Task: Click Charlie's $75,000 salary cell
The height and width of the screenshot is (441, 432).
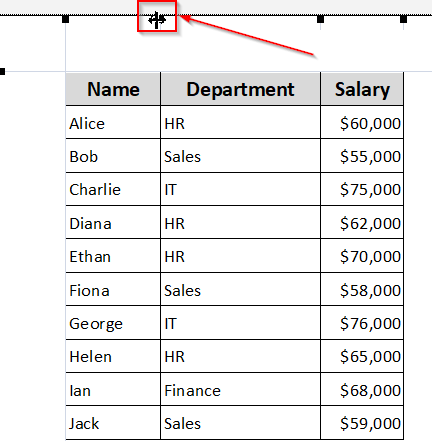Action: pos(362,189)
